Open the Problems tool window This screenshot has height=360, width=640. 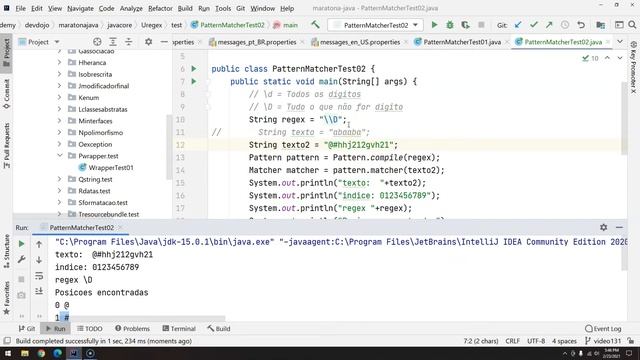click(132, 328)
